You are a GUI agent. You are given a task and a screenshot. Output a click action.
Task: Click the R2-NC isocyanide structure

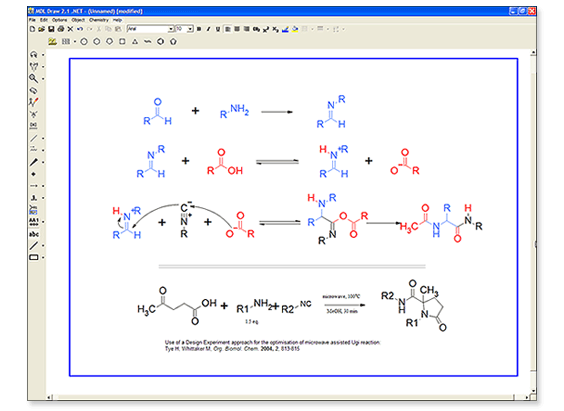point(296,307)
